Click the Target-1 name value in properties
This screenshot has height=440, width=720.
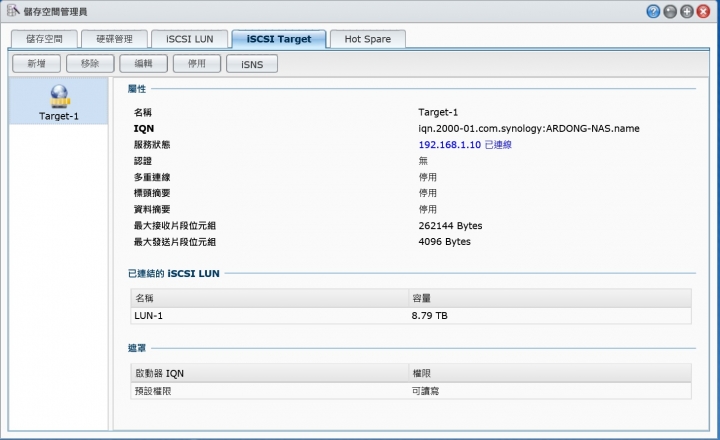[x=438, y=112]
